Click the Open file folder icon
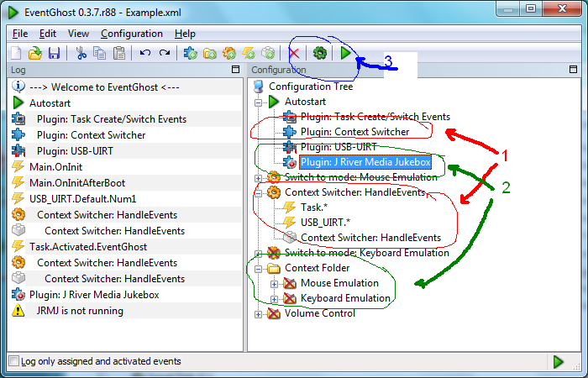This screenshot has width=588, height=378. click(x=35, y=53)
